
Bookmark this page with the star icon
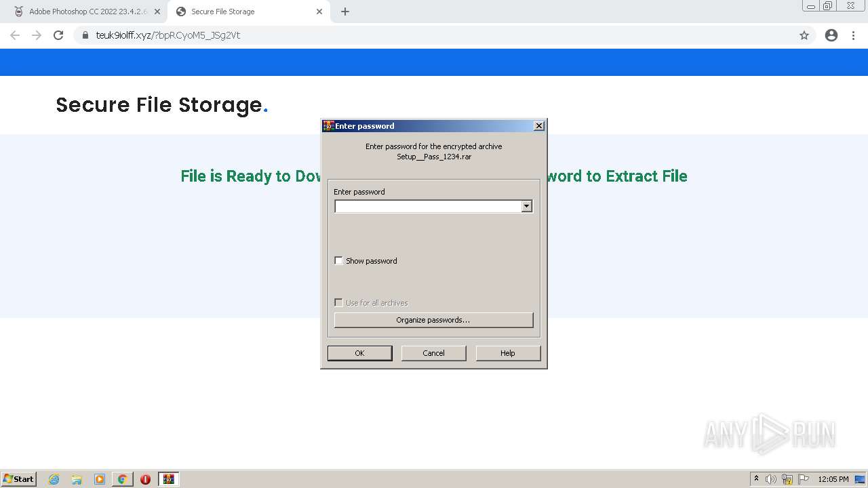[804, 35]
